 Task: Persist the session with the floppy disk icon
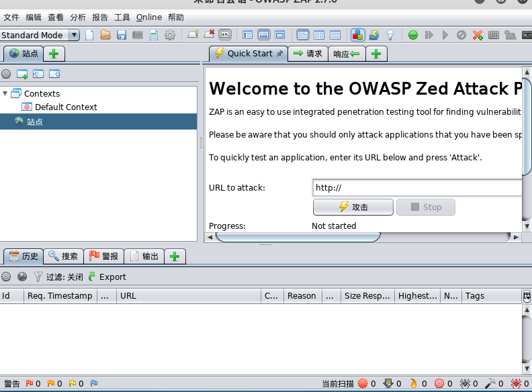tap(122, 35)
